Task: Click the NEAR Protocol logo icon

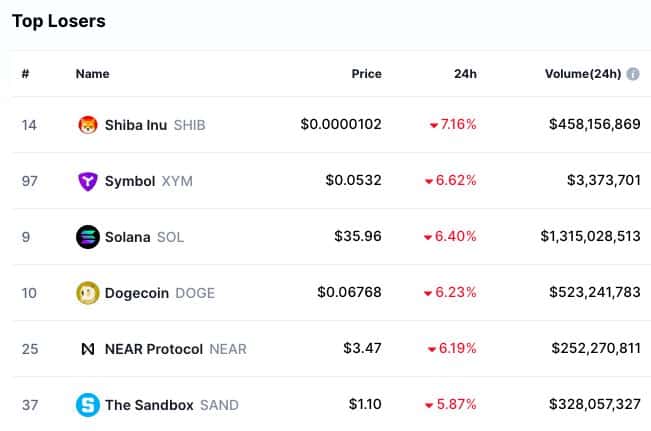Action: coord(88,349)
